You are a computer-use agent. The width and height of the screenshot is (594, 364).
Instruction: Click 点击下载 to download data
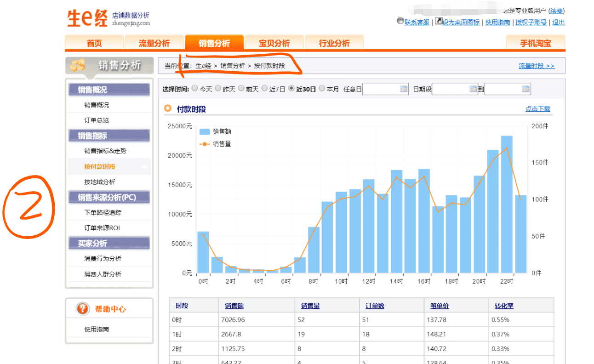coord(538,109)
